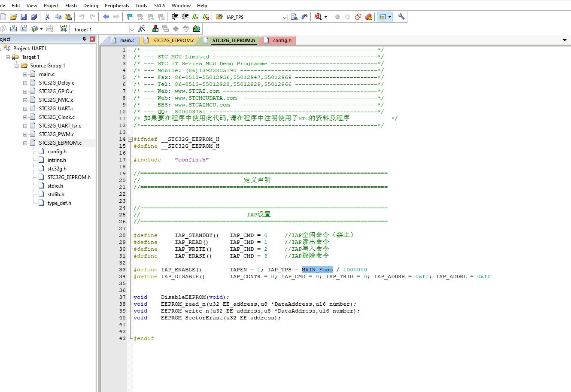Insert a bookmark using the flag icon
The width and height of the screenshot is (571, 392).
pyautogui.click(x=130, y=17)
